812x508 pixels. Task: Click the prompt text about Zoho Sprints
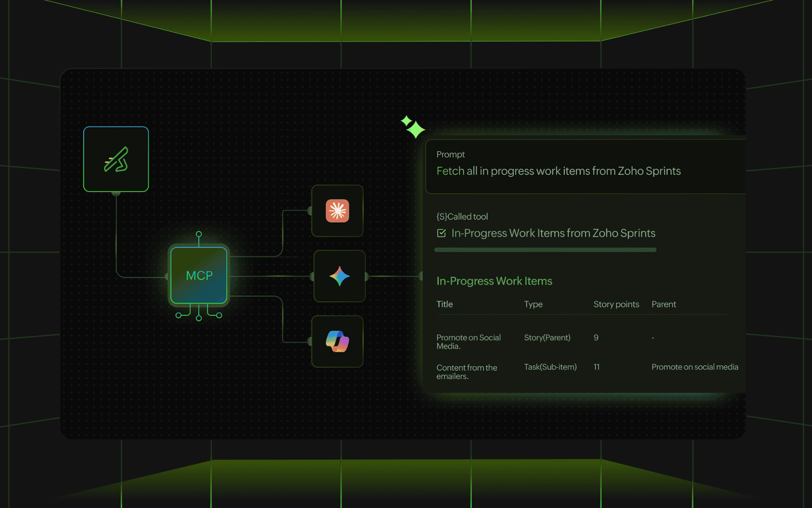coord(558,171)
